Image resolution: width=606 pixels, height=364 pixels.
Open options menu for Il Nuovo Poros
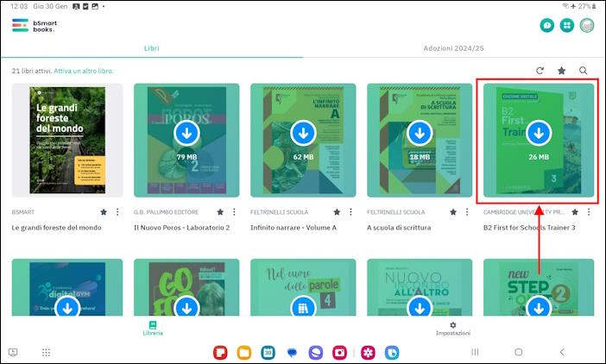[234, 212]
